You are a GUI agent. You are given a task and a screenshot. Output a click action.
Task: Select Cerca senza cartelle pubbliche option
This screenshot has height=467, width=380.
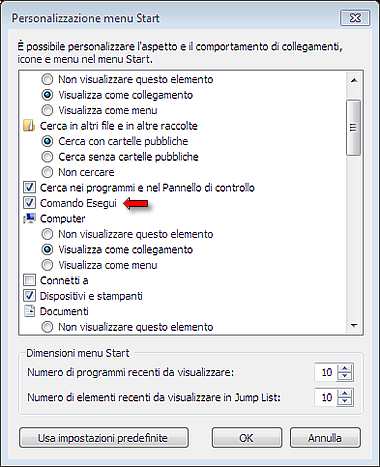(x=47, y=157)
